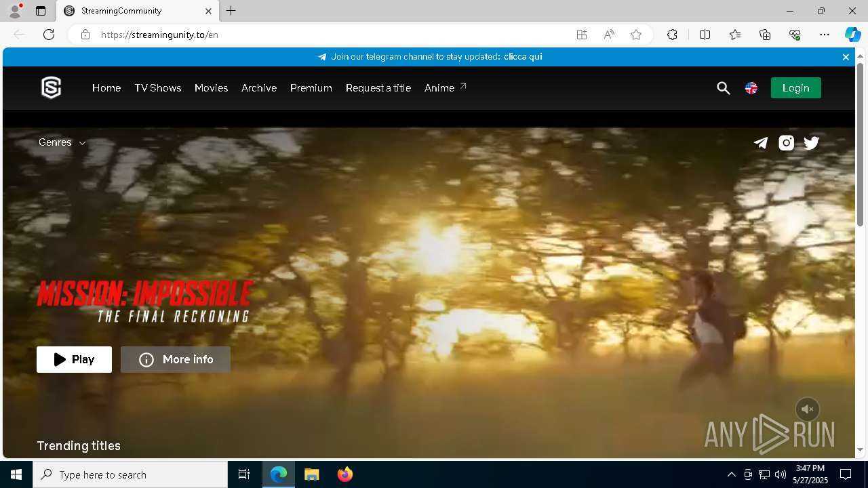This screenshot has height=488, width=868.
Task: Add this page to favorites star
Action: [x=636, y=35]
